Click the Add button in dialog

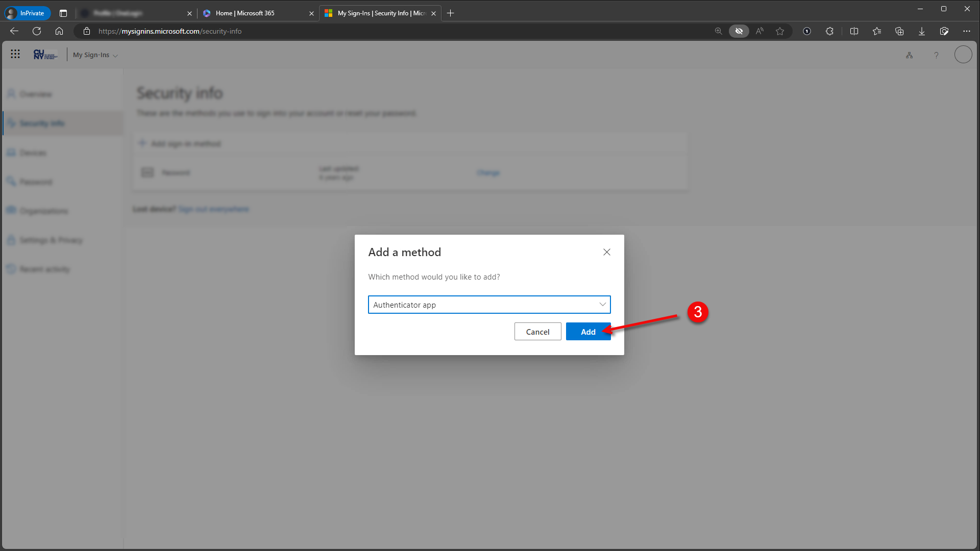(588, 332)
